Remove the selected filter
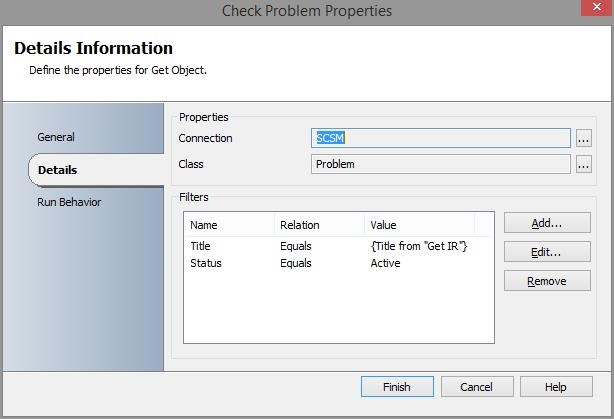This screenshot has width=614, height=419. coord(547,281)
